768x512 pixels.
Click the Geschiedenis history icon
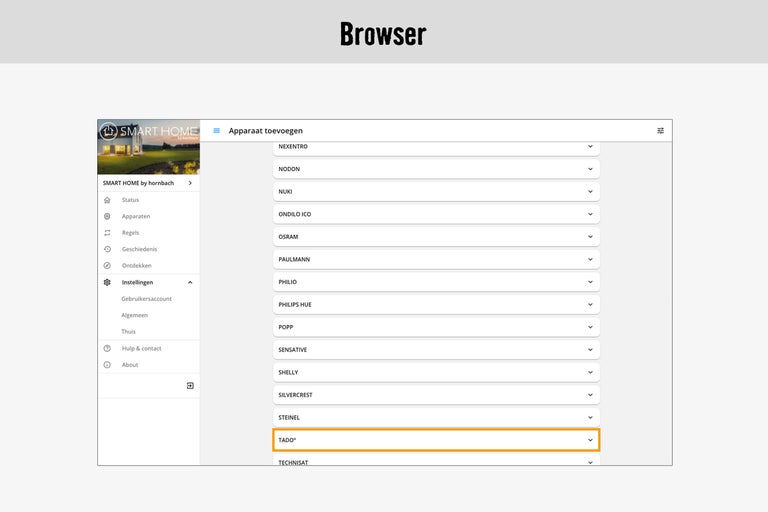coord(107,249)
